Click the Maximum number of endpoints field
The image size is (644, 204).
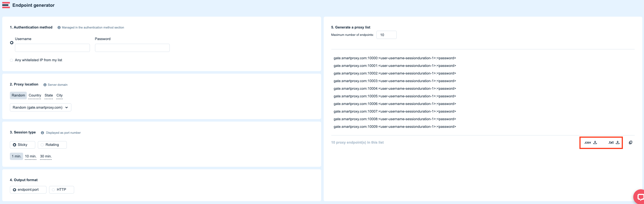(387, 35)
